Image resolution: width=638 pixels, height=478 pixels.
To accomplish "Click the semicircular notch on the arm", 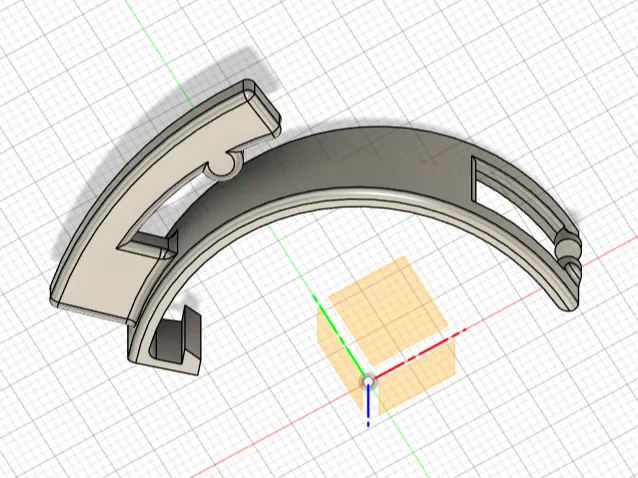I will [223, 167].
